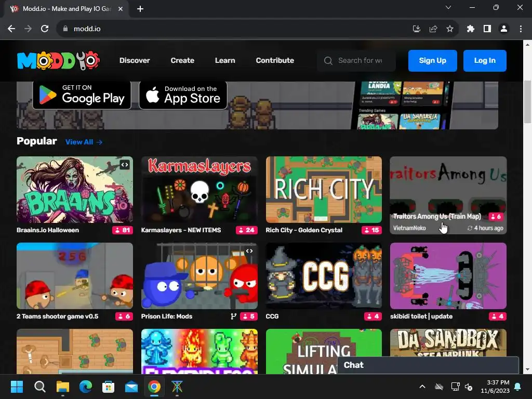Viewport: 532px width, 399px height.
Task: Focus the game search field
Action: point(356,61)
